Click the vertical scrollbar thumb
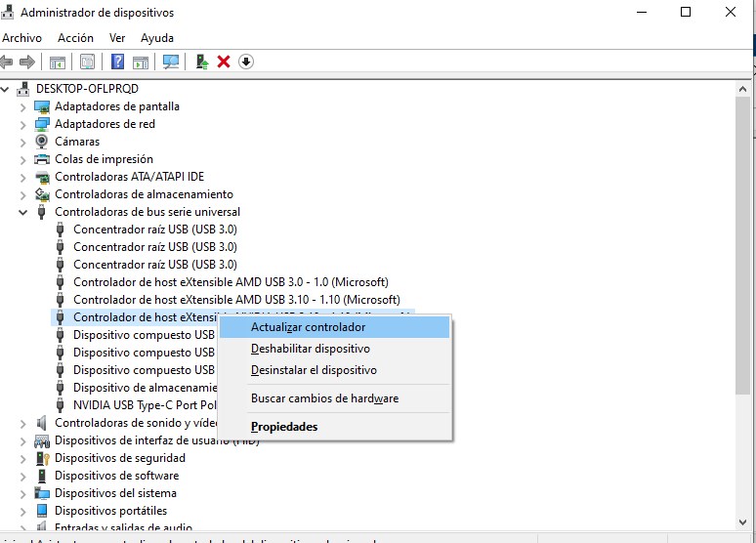The height and width of the screenshot is (543, 756). 742,246
